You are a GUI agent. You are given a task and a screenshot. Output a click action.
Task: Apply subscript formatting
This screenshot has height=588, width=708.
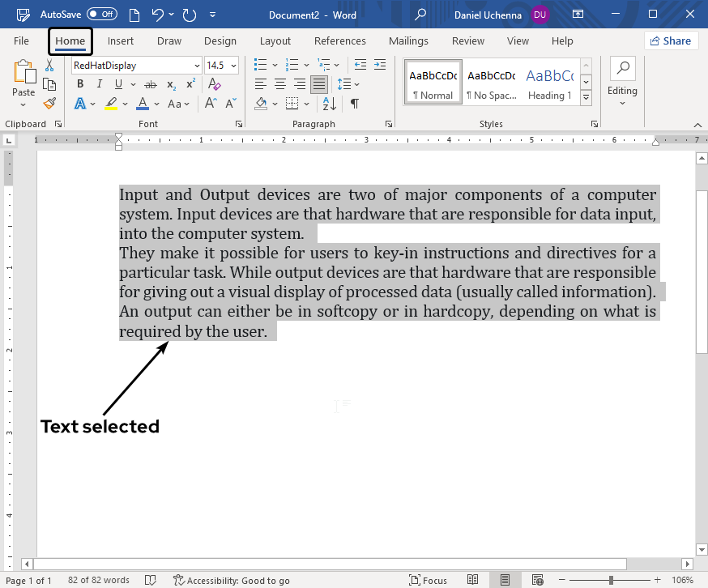171,83
